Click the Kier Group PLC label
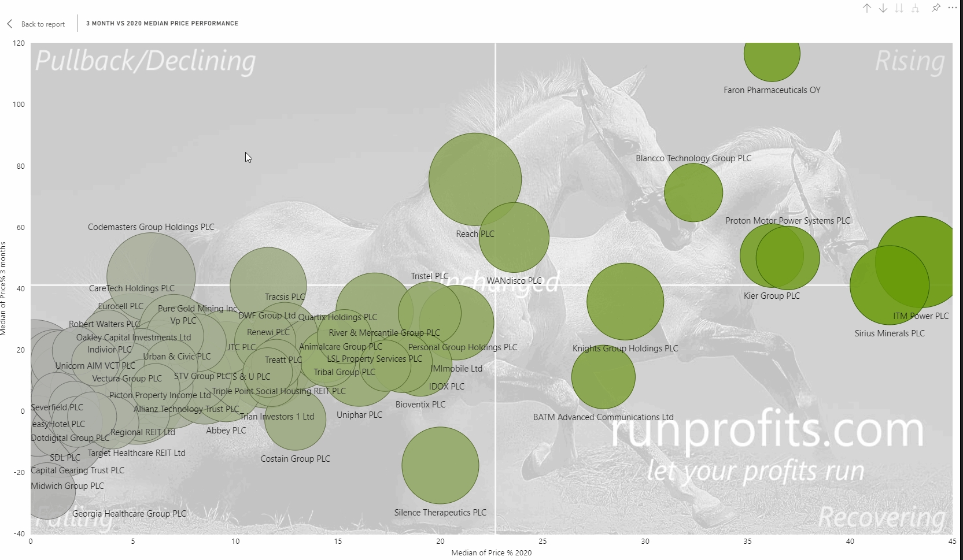The image size is (963, 560). (x=772, y=296)
